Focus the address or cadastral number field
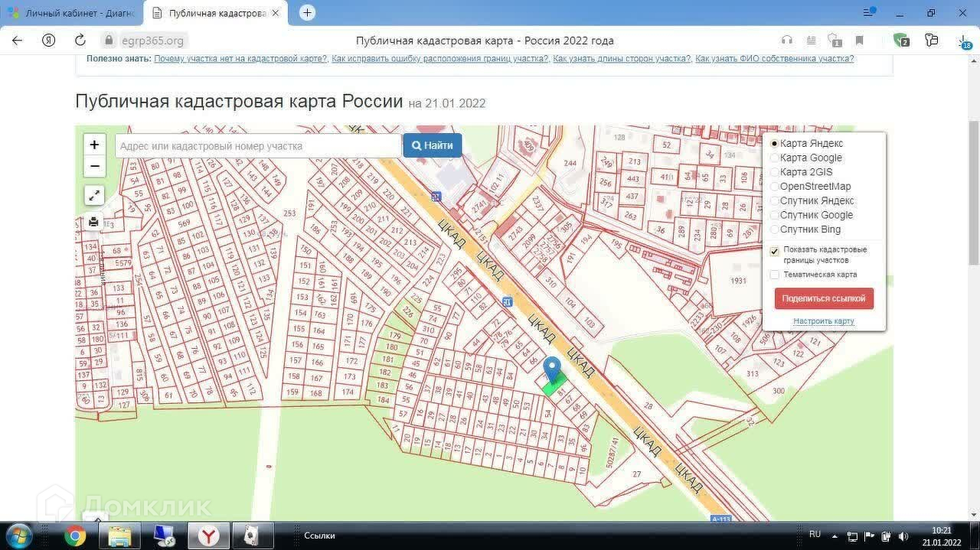This screenshot has width=980, height=550. (x=257, y=146)
